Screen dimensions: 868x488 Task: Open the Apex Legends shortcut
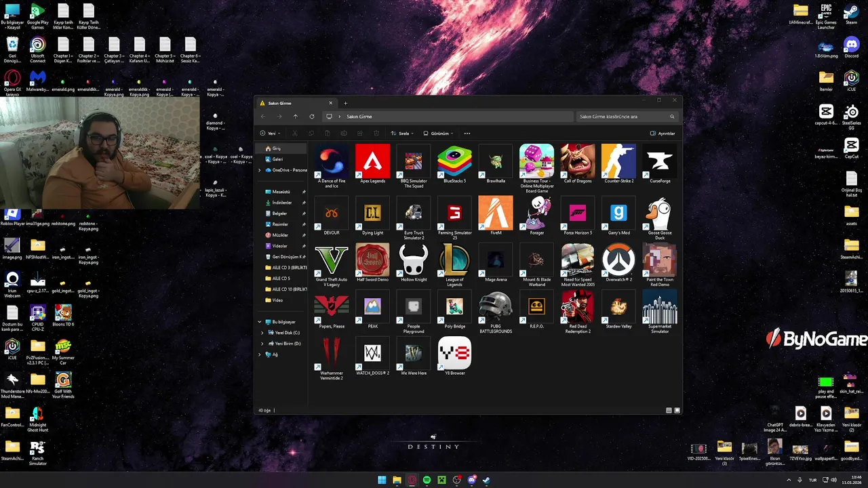pyautogui.click(x=372, y=164)
